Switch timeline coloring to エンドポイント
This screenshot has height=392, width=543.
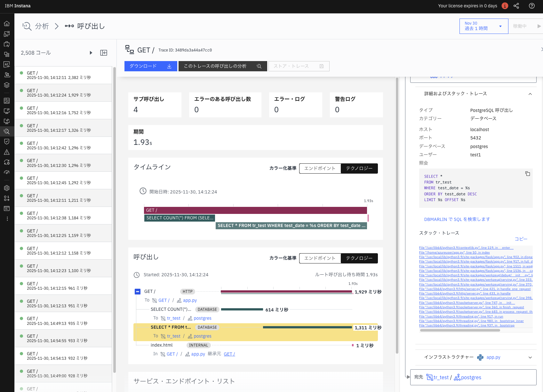coord(320,168)
